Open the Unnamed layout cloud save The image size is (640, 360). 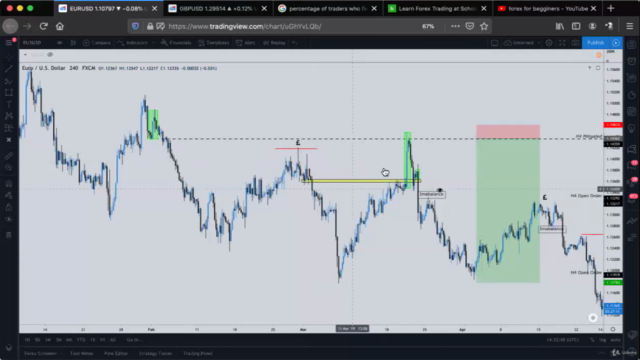pos(519,42)
